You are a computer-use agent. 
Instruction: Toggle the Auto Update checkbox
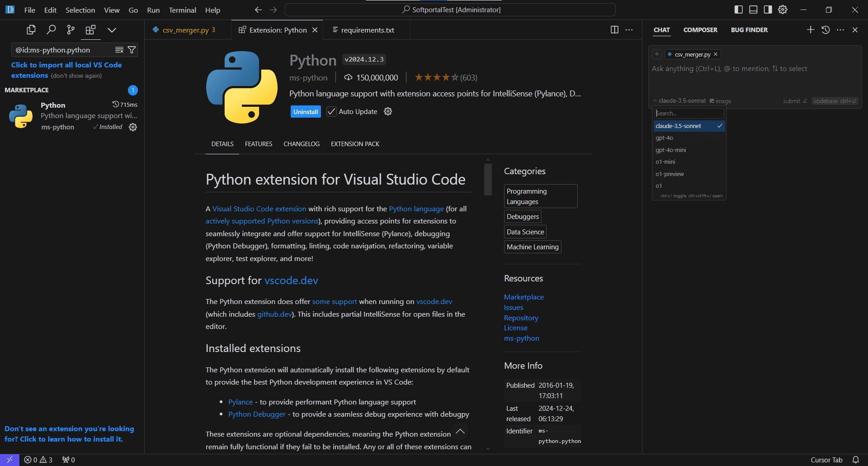331,112
